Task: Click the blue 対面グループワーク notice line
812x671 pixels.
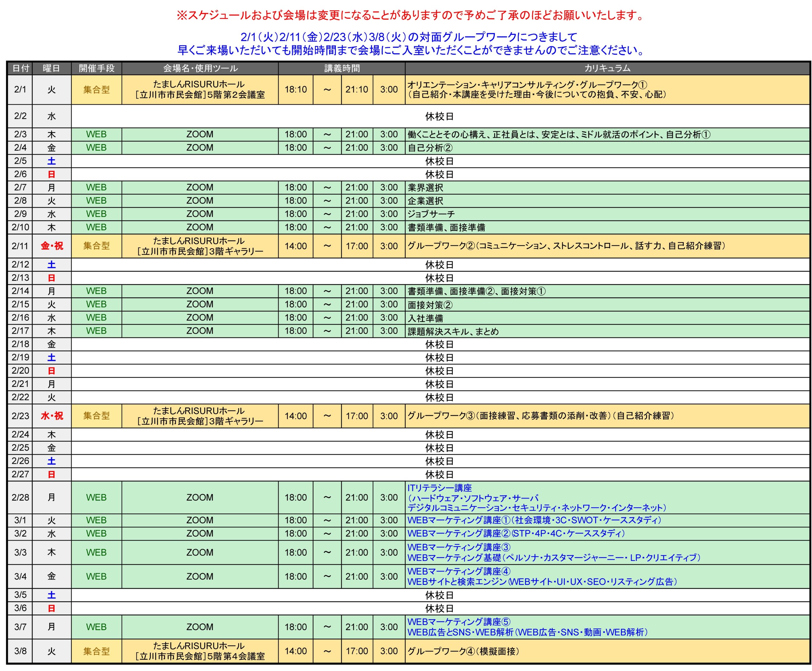Action: point(409,37)
